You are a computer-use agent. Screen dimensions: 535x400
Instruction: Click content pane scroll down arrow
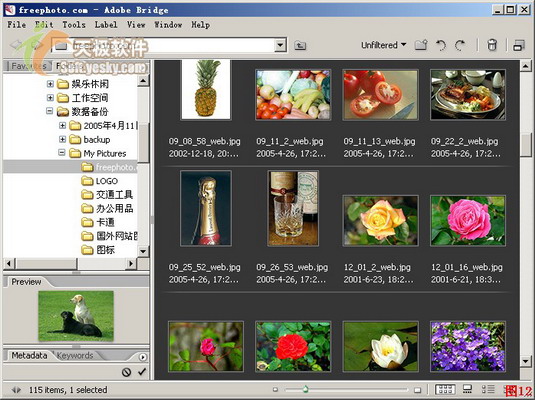tap(526, 360)
